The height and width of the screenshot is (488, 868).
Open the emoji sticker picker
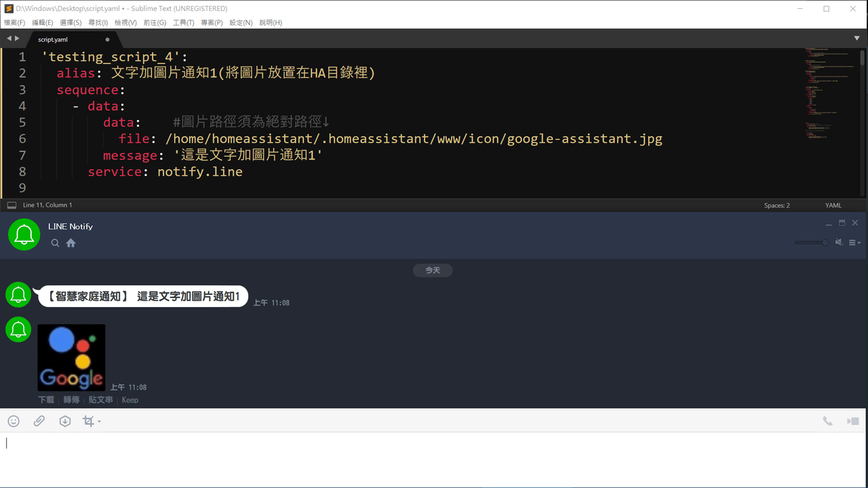(x=14, y=421)
